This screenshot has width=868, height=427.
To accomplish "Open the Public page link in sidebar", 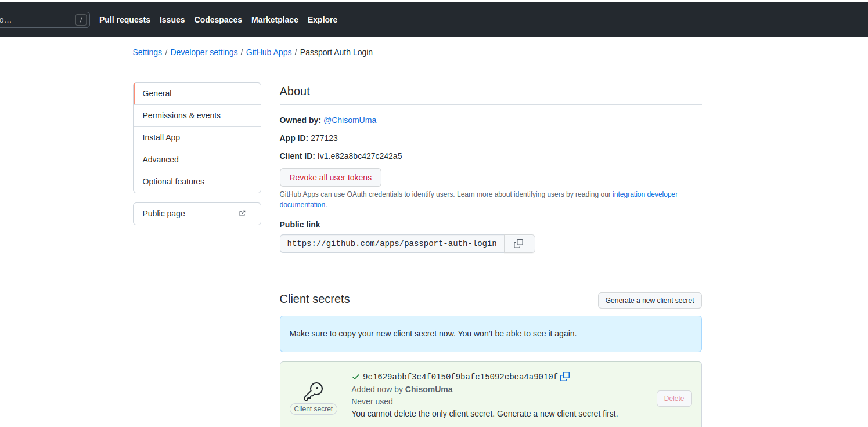I will (197, 213).
